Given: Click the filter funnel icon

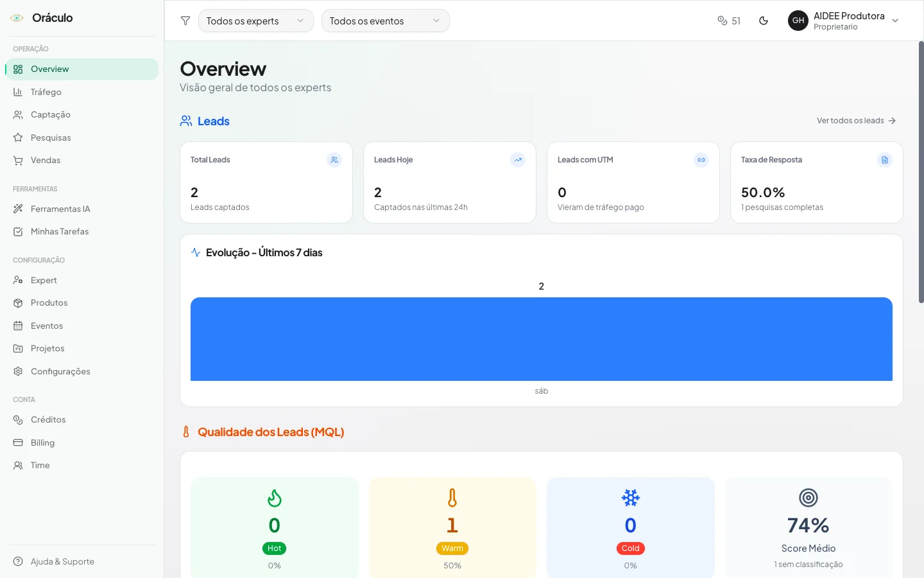Looking at the screenshot, I should pyautogui.click(x=185, y=21).
